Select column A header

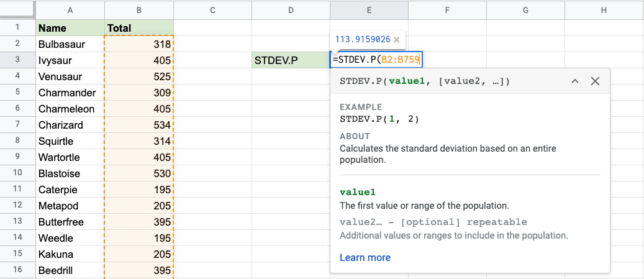click(70, 10)
